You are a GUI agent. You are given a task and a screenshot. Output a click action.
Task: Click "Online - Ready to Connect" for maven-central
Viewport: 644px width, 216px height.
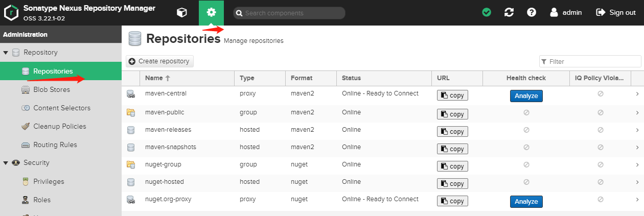pyautogui.click(x=380, y=93)
